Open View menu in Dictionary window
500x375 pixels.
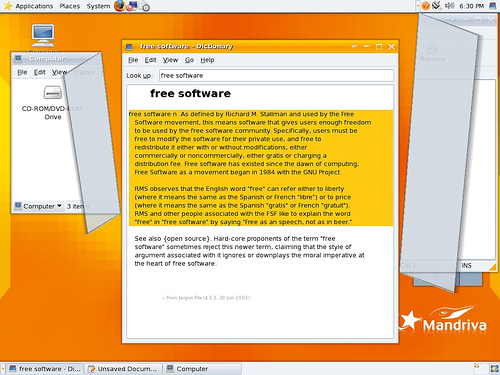170,60
